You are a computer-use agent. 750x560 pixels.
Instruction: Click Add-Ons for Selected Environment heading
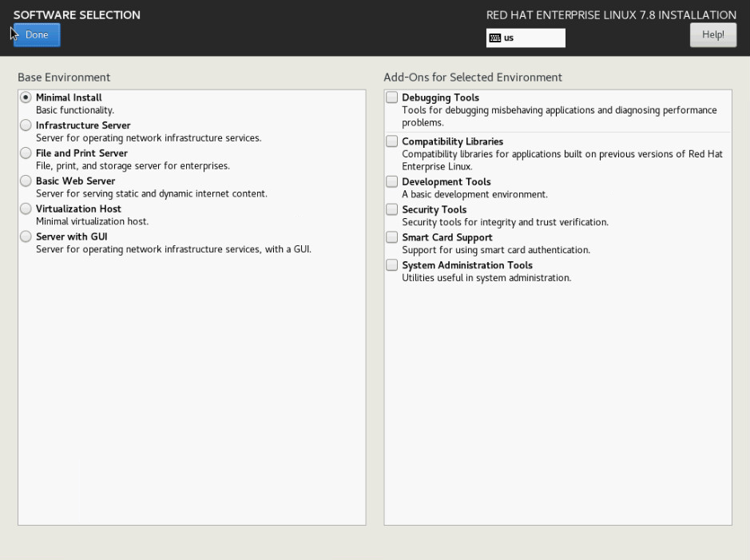(x=473, y=77)
